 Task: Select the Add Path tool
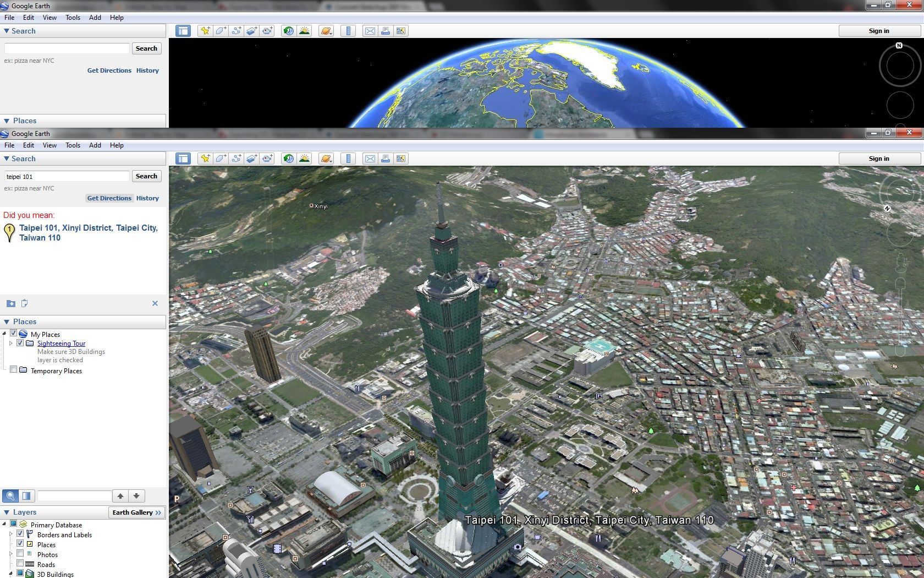(236, 158)
